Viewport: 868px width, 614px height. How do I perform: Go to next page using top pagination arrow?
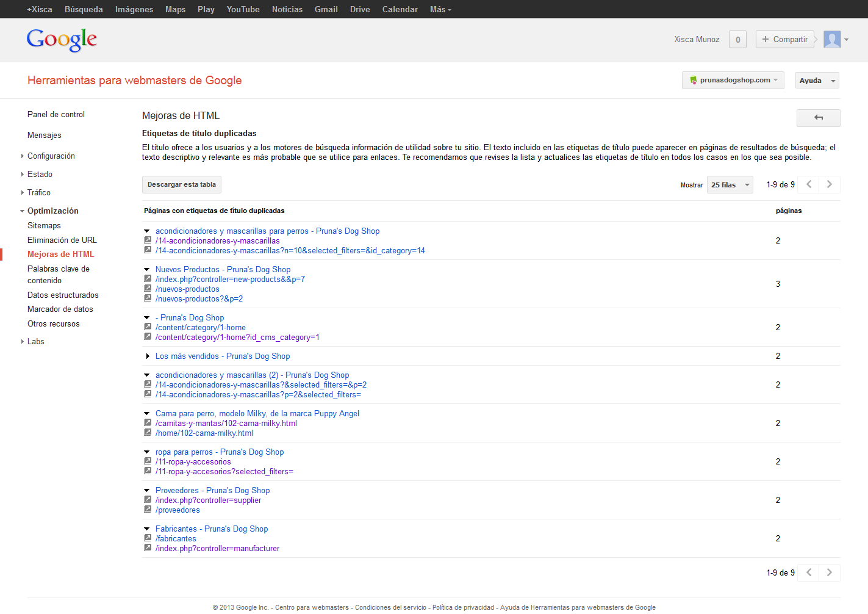point(830,184)
